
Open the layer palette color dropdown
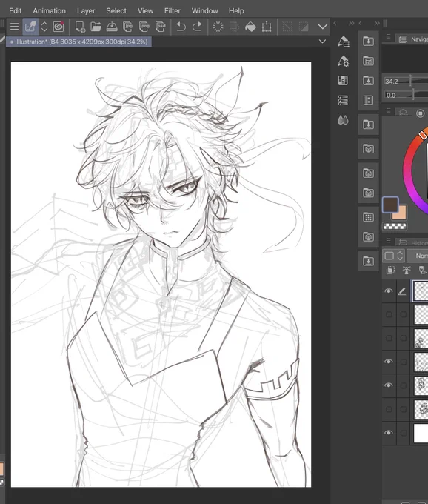pos(393,256)
